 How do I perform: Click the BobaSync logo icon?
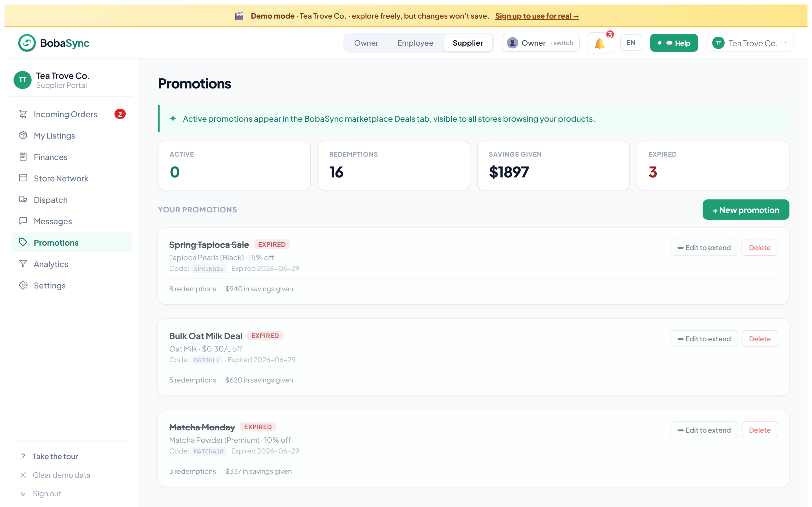pos(27,43)
